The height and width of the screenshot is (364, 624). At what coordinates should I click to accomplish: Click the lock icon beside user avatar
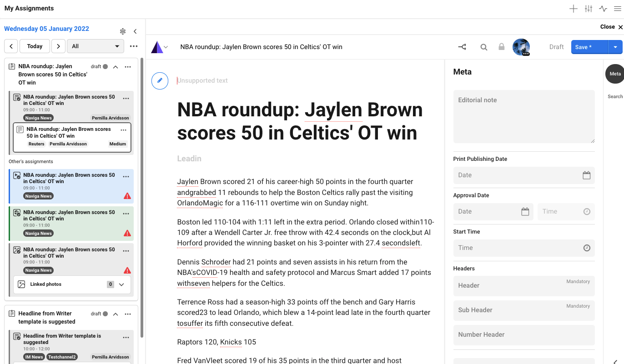click(501, 47)
